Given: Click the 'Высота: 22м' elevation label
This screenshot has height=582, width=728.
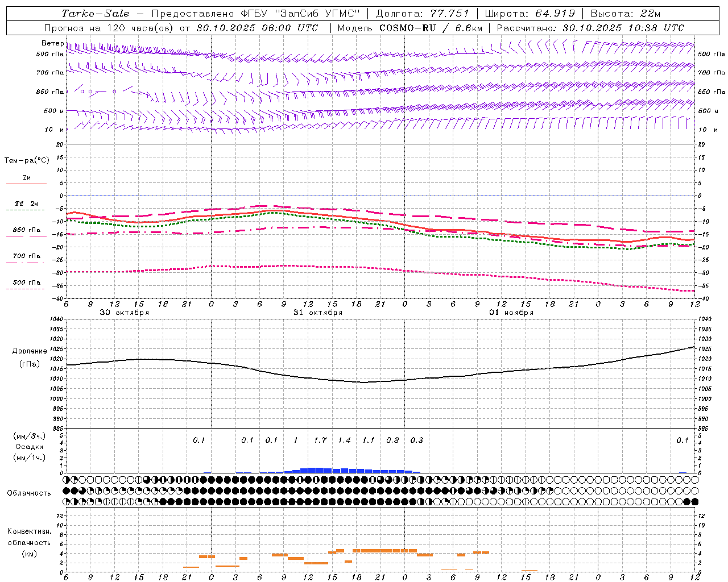Looking at the screenshot, I should 626,14.
